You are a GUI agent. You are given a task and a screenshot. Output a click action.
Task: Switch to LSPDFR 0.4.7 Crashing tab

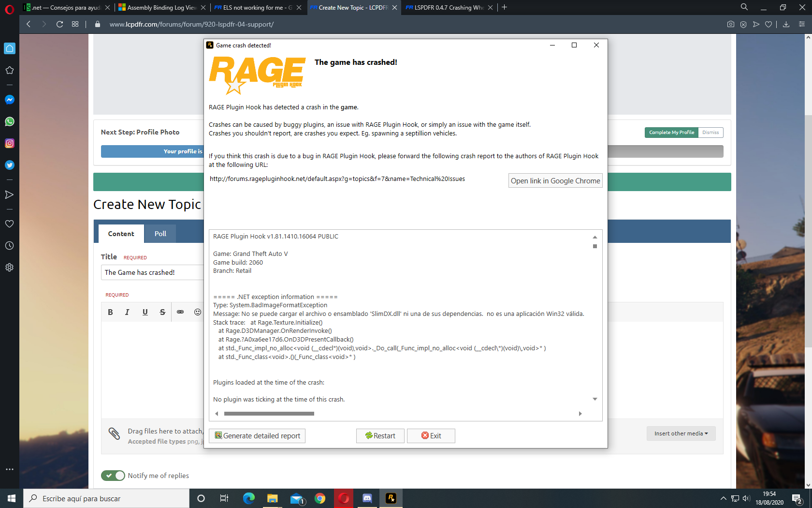(449, 7)
